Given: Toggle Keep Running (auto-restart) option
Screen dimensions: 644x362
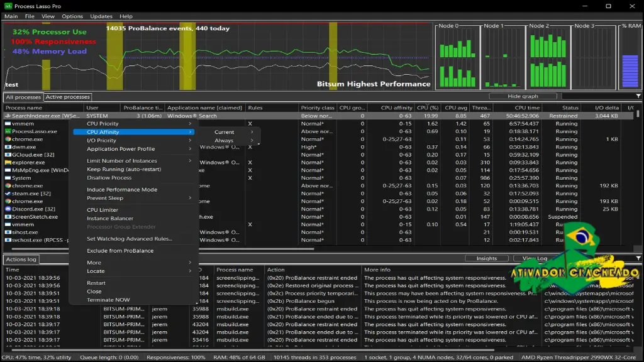Looking at the screenshot, I should point(124,169).
